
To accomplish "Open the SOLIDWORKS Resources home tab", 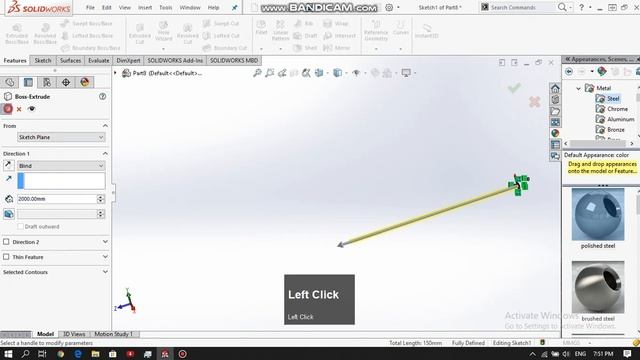I will click(555, 88).
